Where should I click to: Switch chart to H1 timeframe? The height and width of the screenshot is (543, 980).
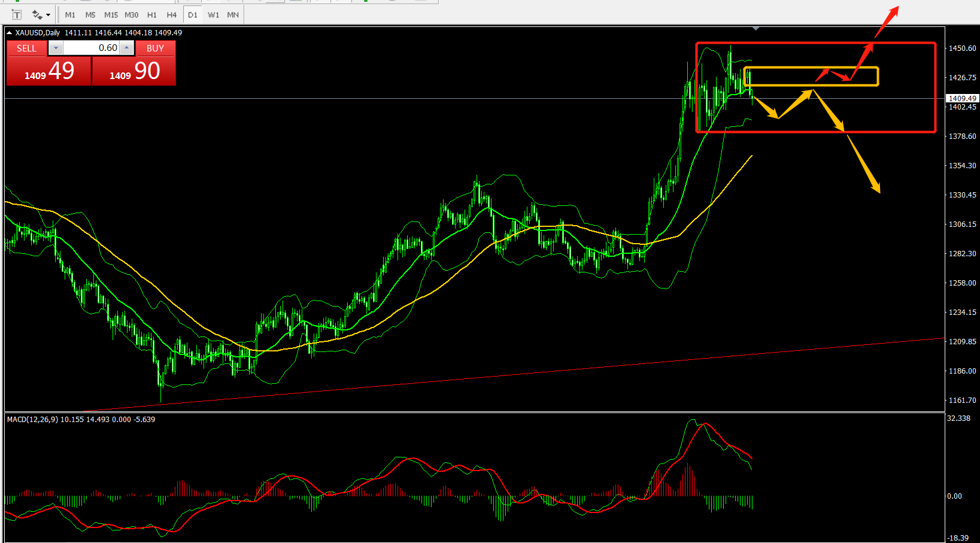[152, 15]
